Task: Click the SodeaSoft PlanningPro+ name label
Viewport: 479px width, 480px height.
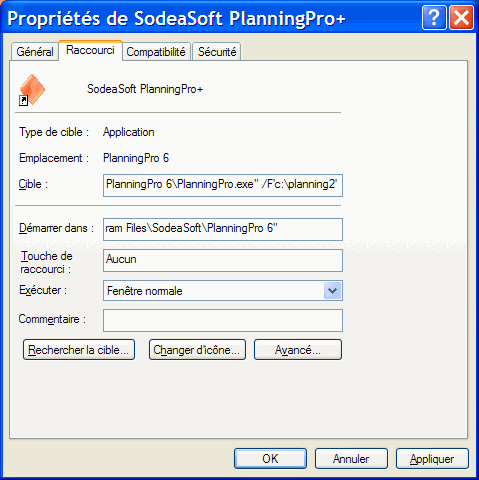Action: [145, 89]
